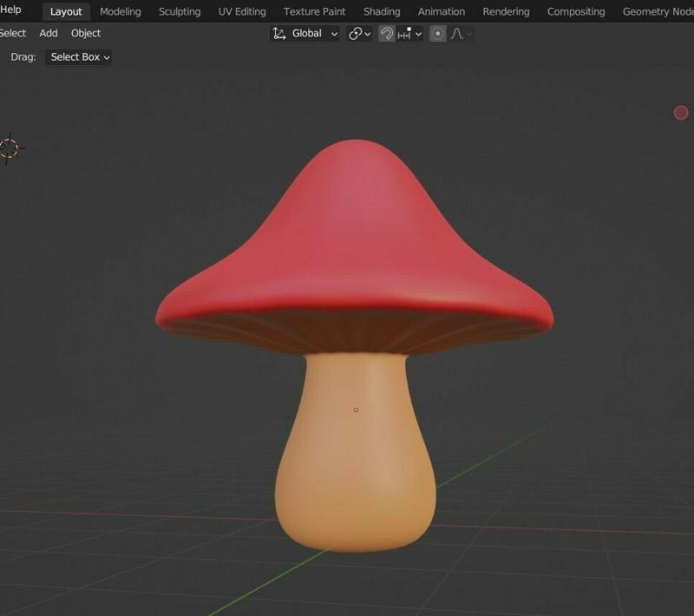Select the Rendering workspace tab
This screenshot has height=616, width=694.
coord(506,11)
